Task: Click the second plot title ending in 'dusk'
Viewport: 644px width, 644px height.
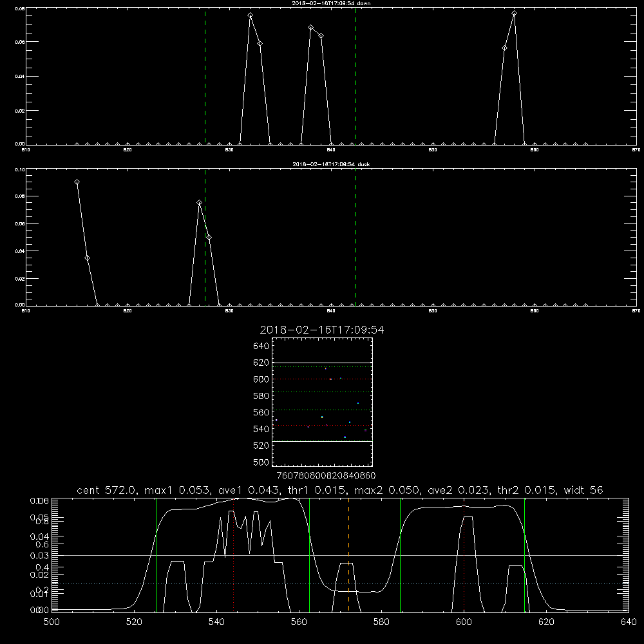Action: tap(331, 164)
